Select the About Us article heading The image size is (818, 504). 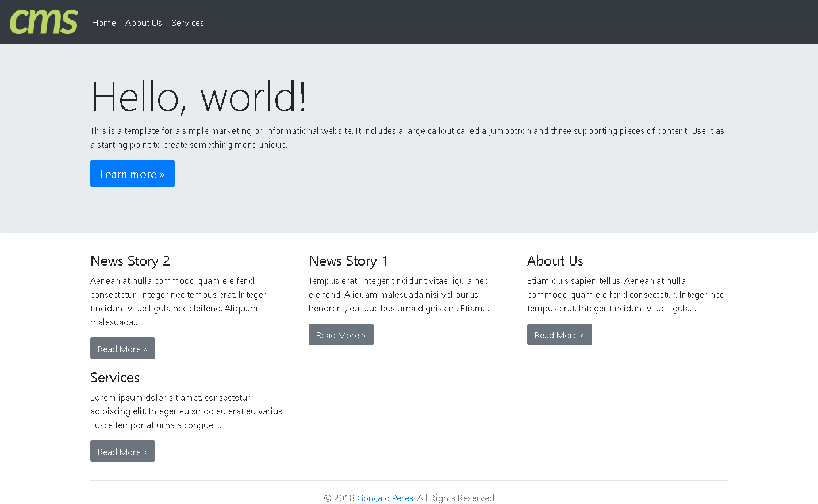point(555,261)
